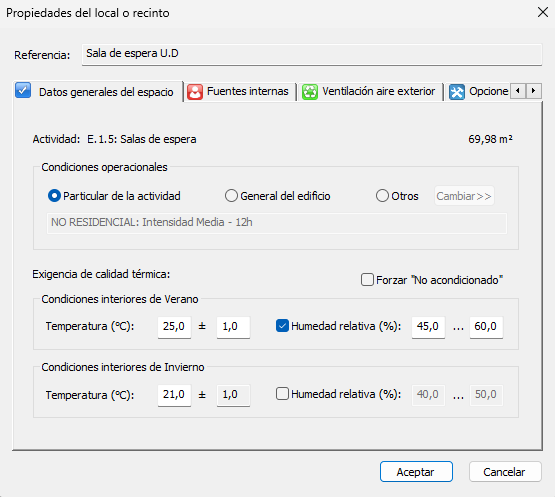555x497 pixels.
Task: Enable Forzar "No acondicionado" checkbox
Action: click(x=367, y=280)
